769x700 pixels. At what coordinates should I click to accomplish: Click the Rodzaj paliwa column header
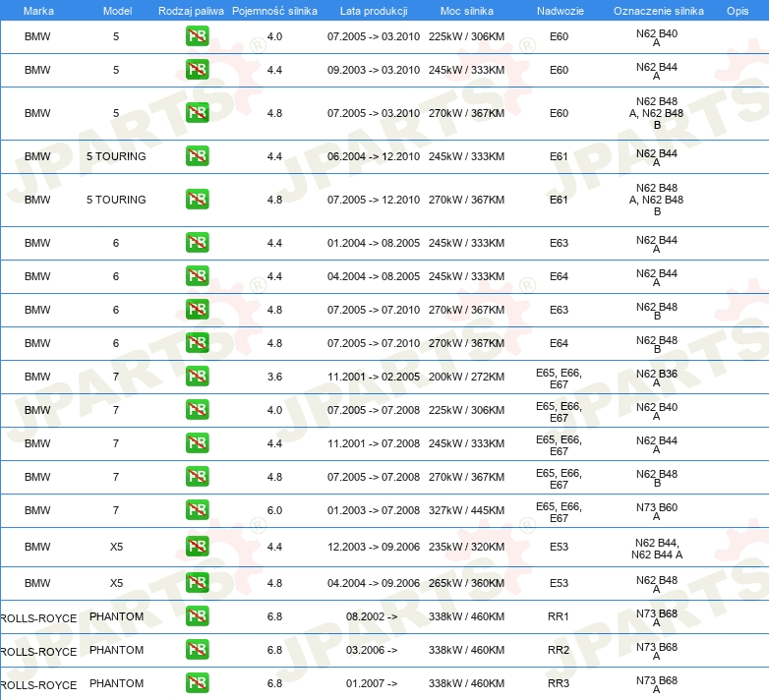point(191,11)
